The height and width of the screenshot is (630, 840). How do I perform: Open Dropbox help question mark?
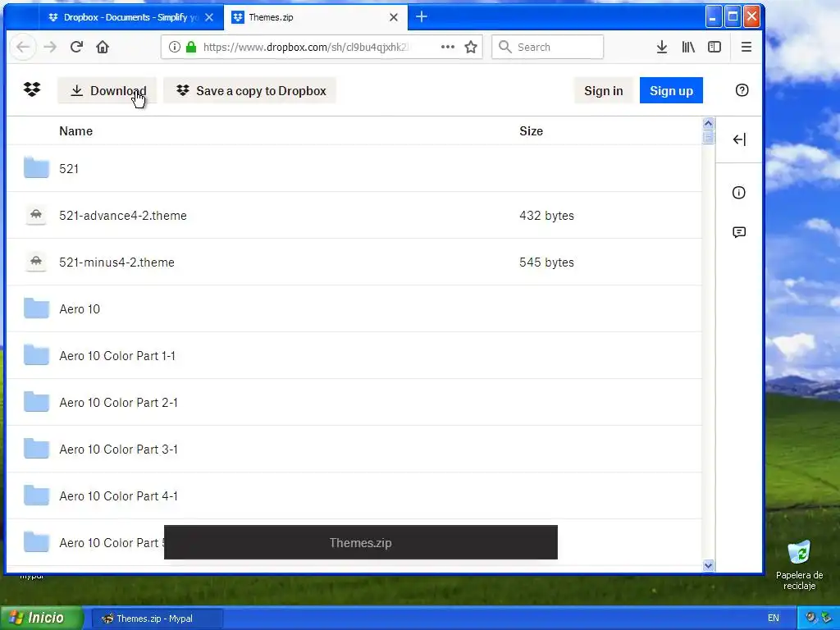(742, 90)
